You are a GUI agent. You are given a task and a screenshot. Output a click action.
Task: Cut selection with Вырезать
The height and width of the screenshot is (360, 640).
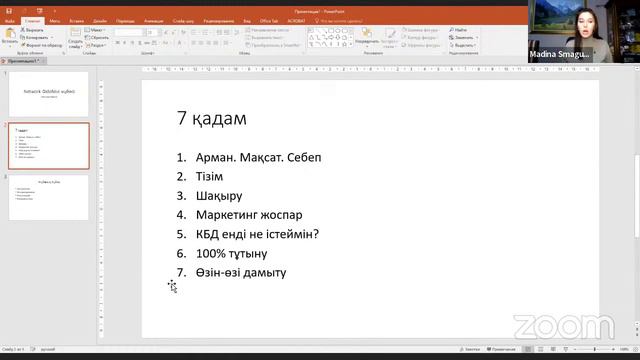click(x=32, y=30)
